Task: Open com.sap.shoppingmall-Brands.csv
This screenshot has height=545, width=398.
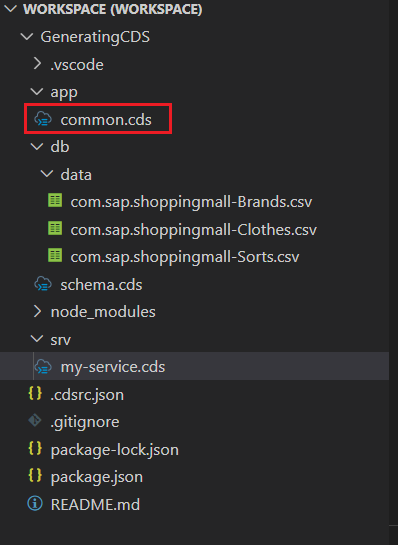Action: tap(191, 202)
